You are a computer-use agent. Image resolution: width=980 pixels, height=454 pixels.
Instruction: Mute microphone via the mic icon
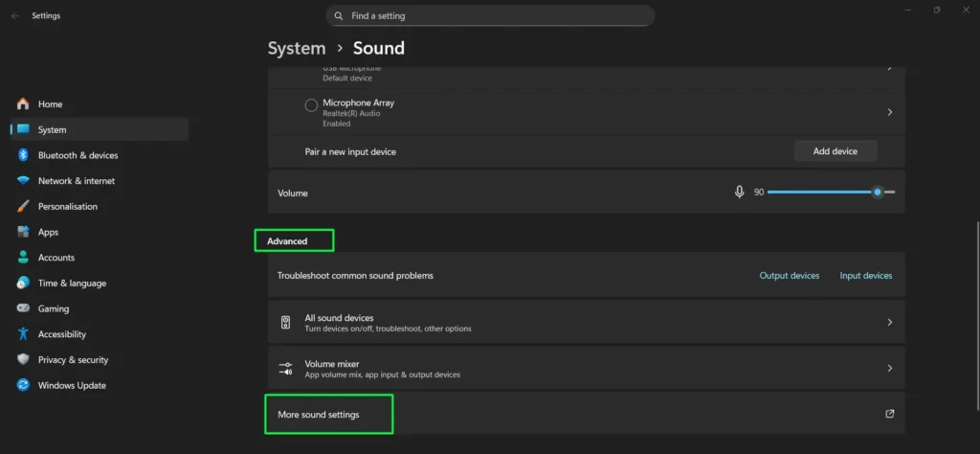coord(740,192)
